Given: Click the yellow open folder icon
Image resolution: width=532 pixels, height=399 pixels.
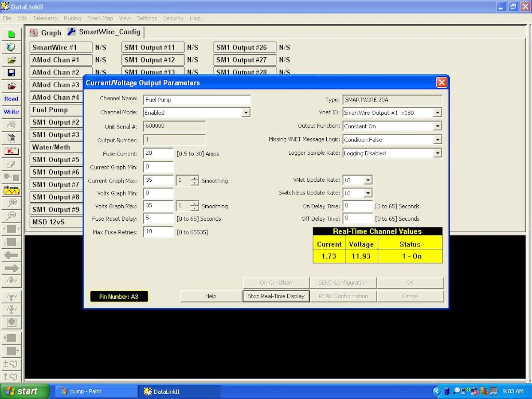Looking at the screenshot, I should click(12, 60).
